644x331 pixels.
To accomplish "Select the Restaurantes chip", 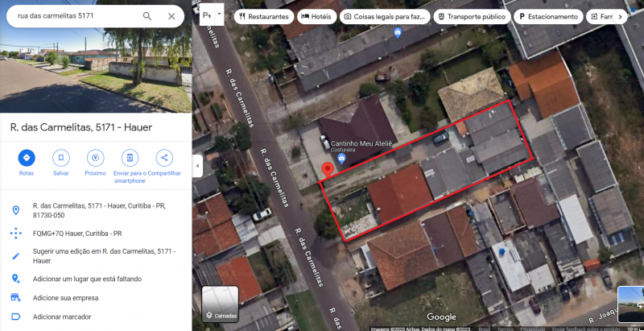I will 264,17.
